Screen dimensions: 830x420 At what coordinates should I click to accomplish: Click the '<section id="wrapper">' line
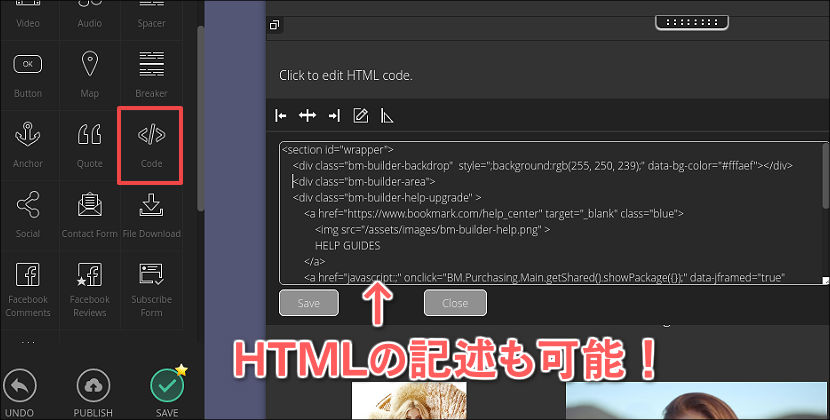[x=338, y=150]
